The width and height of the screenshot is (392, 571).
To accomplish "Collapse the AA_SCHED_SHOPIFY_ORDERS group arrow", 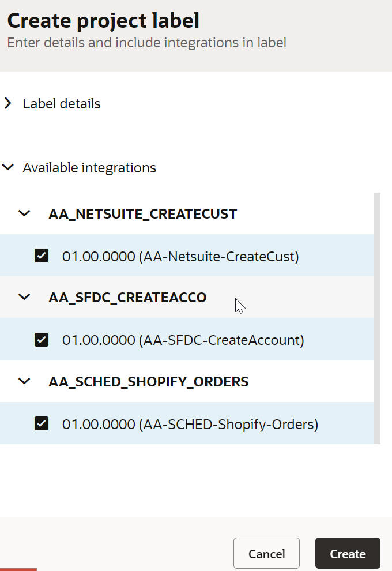I will pyautogui.click(x=24, y=381).
